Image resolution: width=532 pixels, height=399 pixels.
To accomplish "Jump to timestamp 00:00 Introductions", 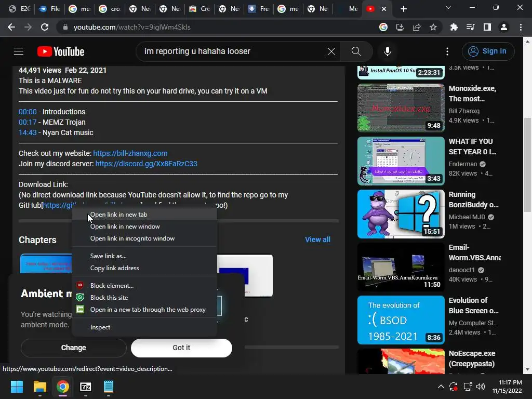I will 28,112.
